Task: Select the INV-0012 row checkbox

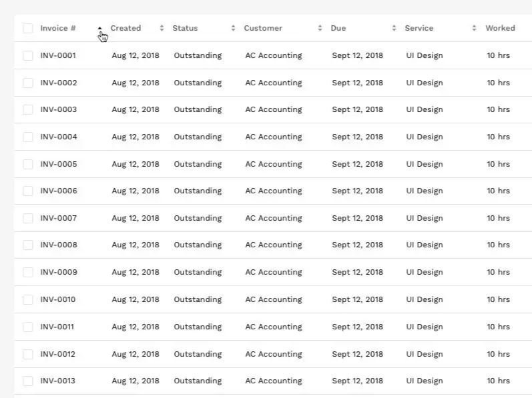Action: 28,354
